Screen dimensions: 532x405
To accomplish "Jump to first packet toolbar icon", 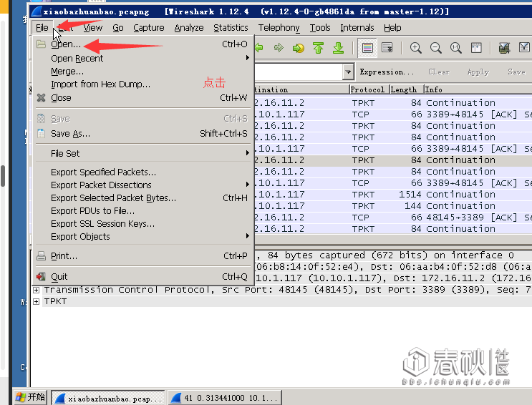I will (318, 48).
